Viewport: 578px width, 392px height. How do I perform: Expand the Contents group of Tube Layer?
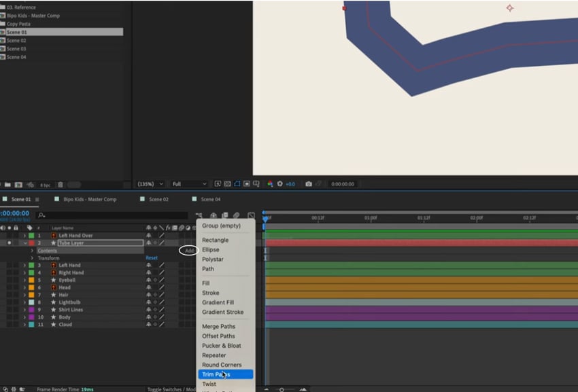[31, 251]
